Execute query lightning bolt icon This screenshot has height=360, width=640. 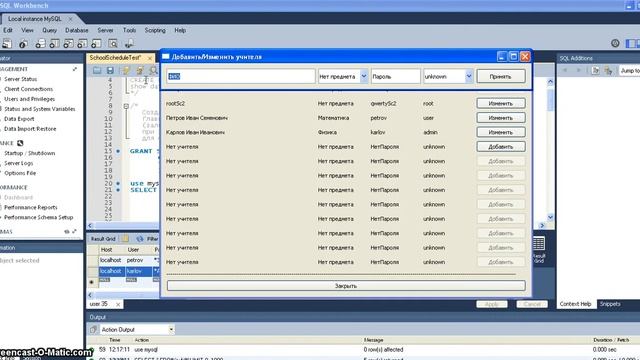click(126, 70)
